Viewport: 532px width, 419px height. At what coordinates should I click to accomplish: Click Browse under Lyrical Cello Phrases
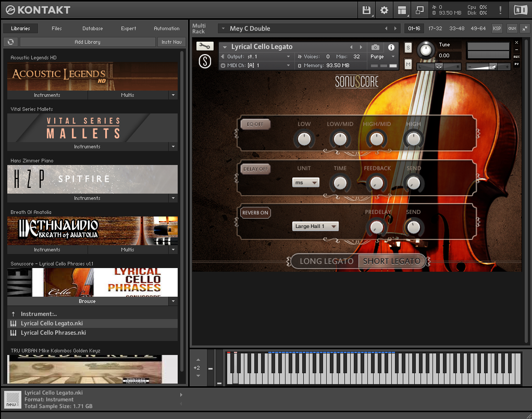click(x=87, y=301)
